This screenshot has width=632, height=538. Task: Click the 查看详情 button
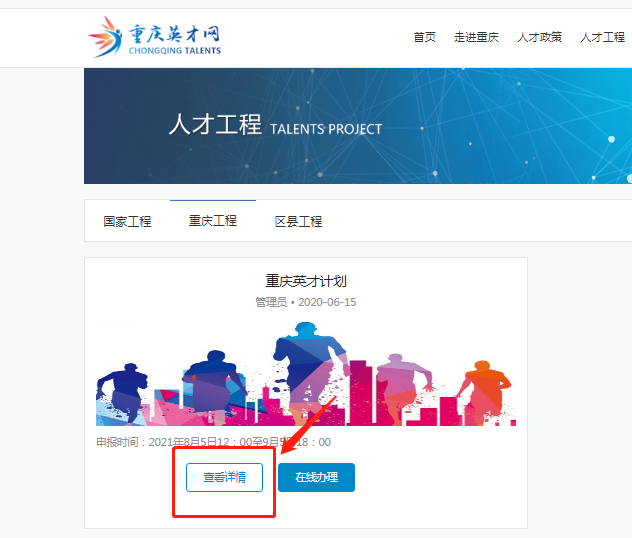(225, 477)
